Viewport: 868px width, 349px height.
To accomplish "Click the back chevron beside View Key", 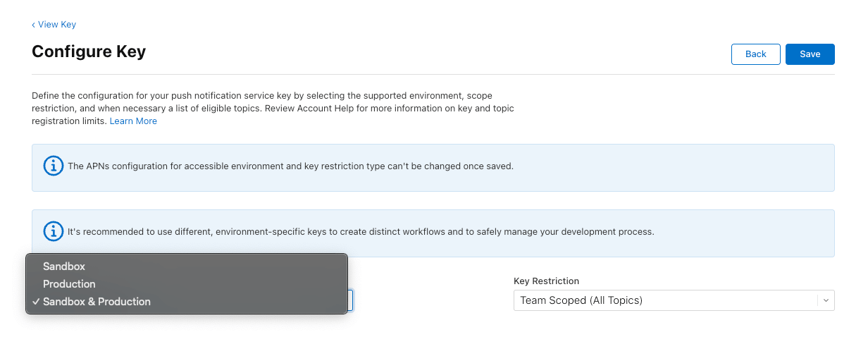I will (33, 25).
